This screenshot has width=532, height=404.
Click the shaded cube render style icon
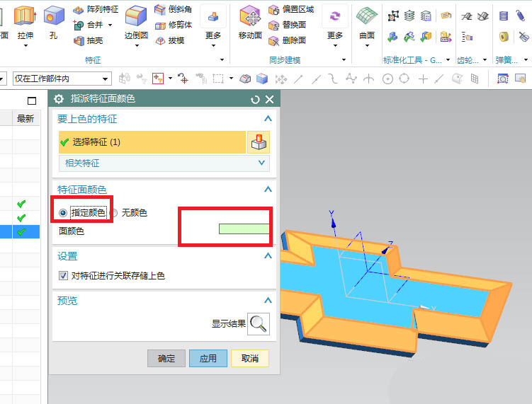click(x=262, y=79)
